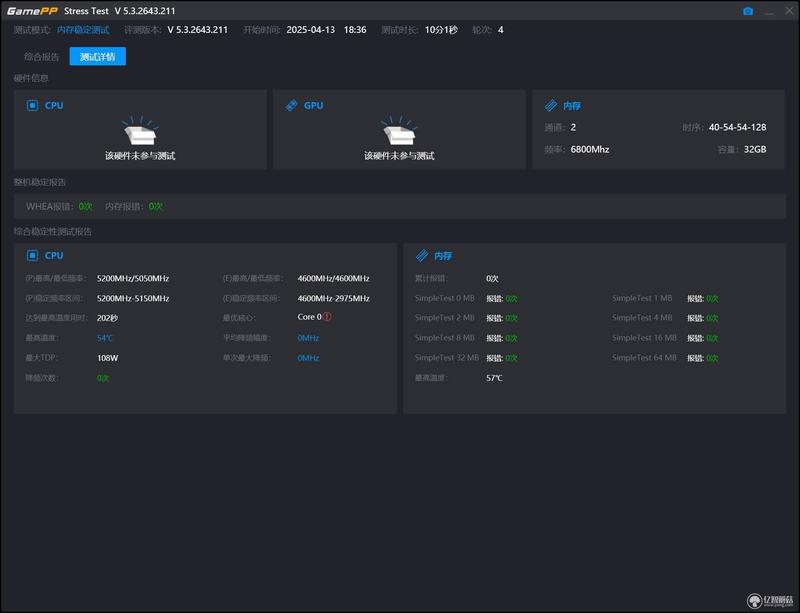Viewport: 800px width, 613px height.
Task: Click the 内存稳定测试 test mode link
Action: [x=83, y=30]
